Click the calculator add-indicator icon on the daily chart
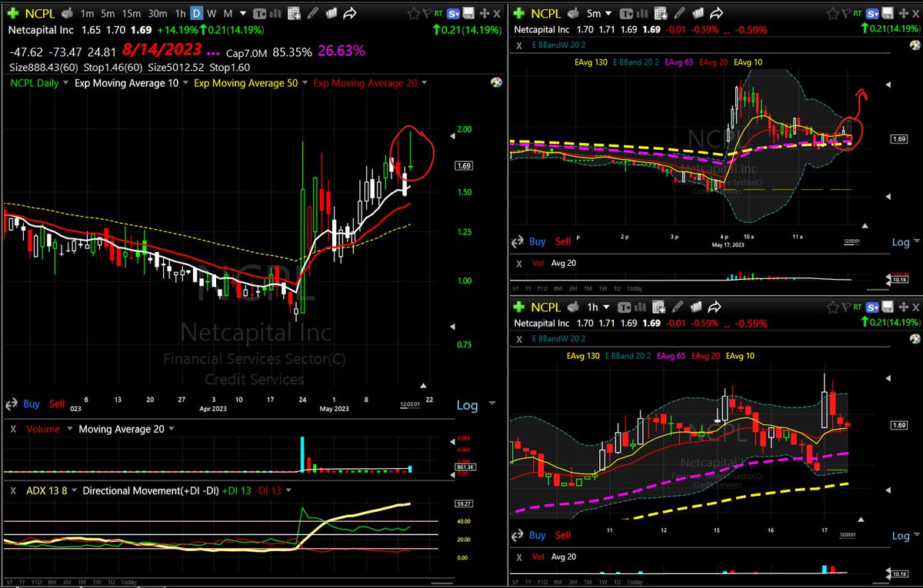The height and width of the screenshot is (588, 923). click(294, 14)
